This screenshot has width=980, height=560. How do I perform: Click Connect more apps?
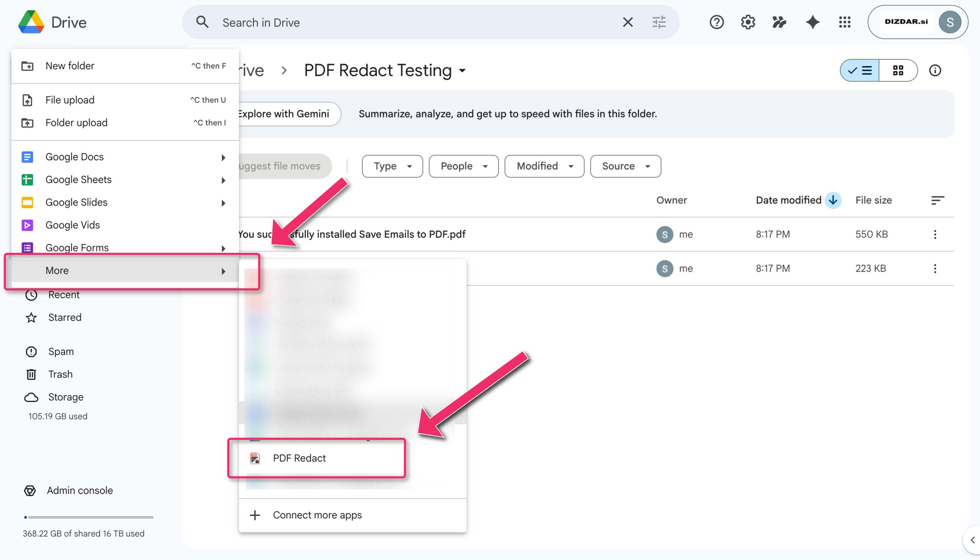point(317,515)
